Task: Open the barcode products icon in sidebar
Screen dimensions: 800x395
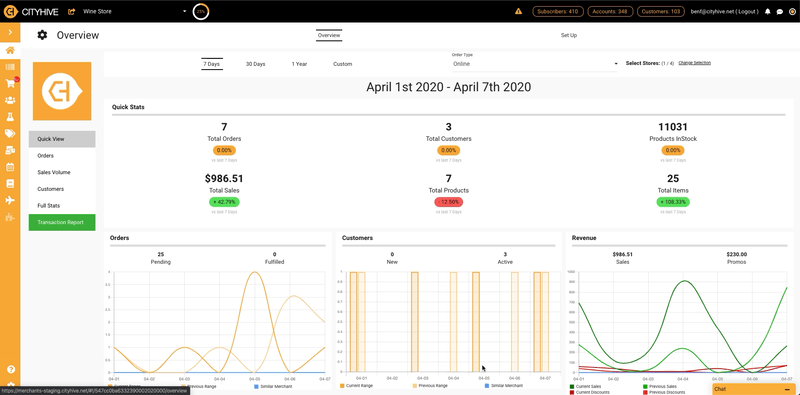Action: pyautogui.click(x=10, y=67)
